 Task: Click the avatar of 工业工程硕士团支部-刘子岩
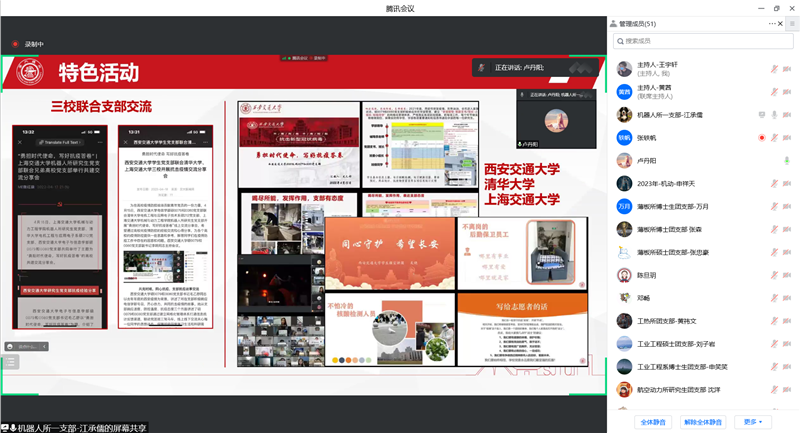click(624, 344)
